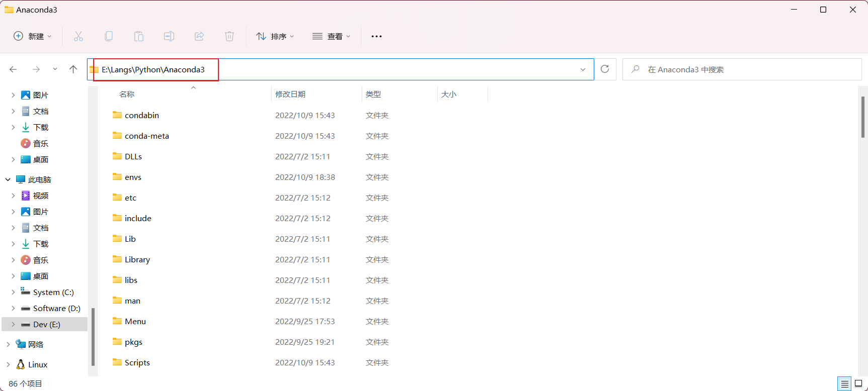Open the 查看 view dropdown
Image resolution: width=868 pixels, height=391 pixels.
(331, 36)
